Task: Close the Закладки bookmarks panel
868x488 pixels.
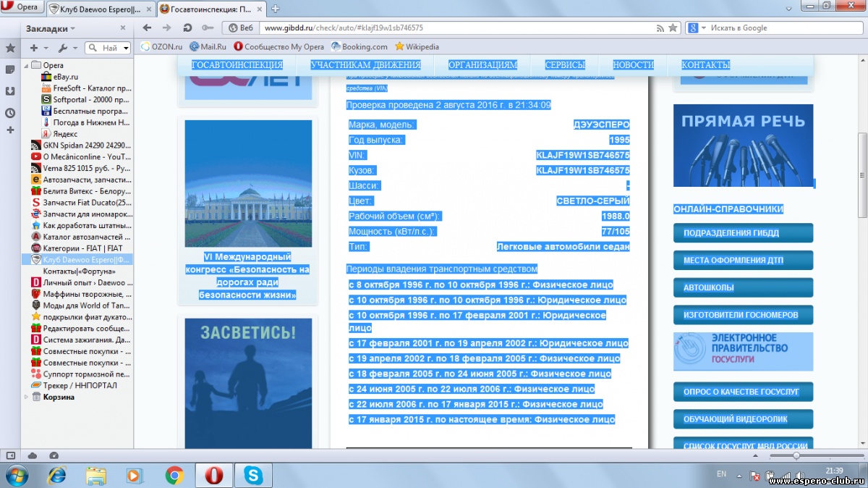Action: point(123,28)
